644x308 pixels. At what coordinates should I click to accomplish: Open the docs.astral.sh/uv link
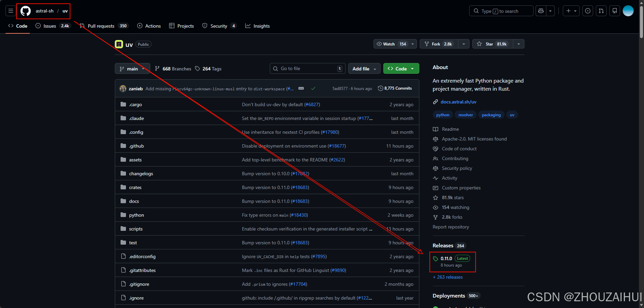tap(458, 102)
